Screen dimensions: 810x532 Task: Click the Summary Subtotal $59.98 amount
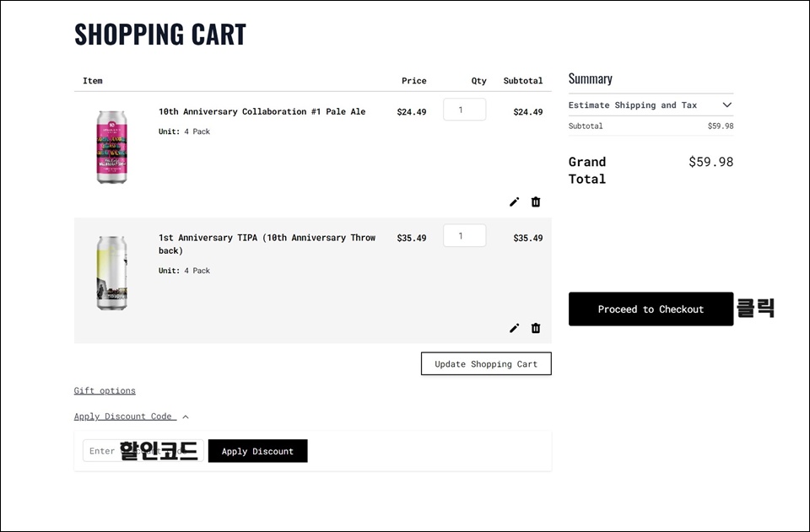click(721, 126)
